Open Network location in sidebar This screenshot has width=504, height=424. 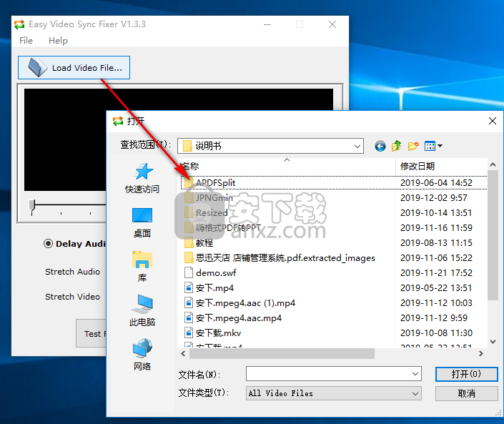[x=142, y=355]
